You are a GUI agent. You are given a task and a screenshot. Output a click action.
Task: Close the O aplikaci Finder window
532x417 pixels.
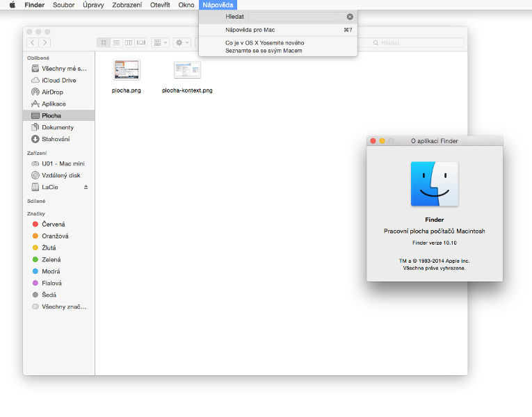pyautogui.click(x=373, y=141)
